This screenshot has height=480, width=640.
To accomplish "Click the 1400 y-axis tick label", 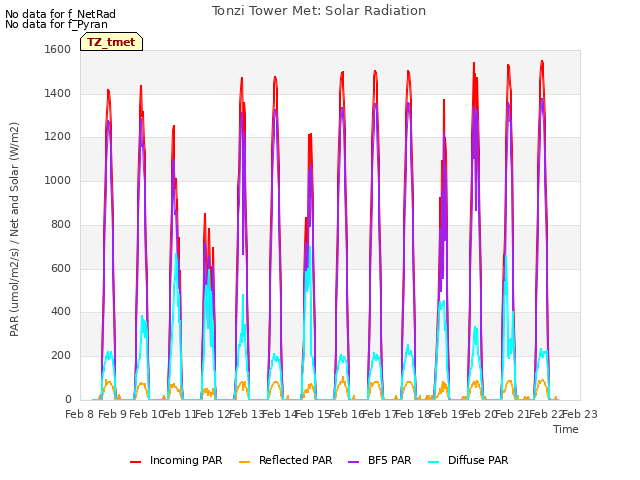I will click(x=58, y=93).
